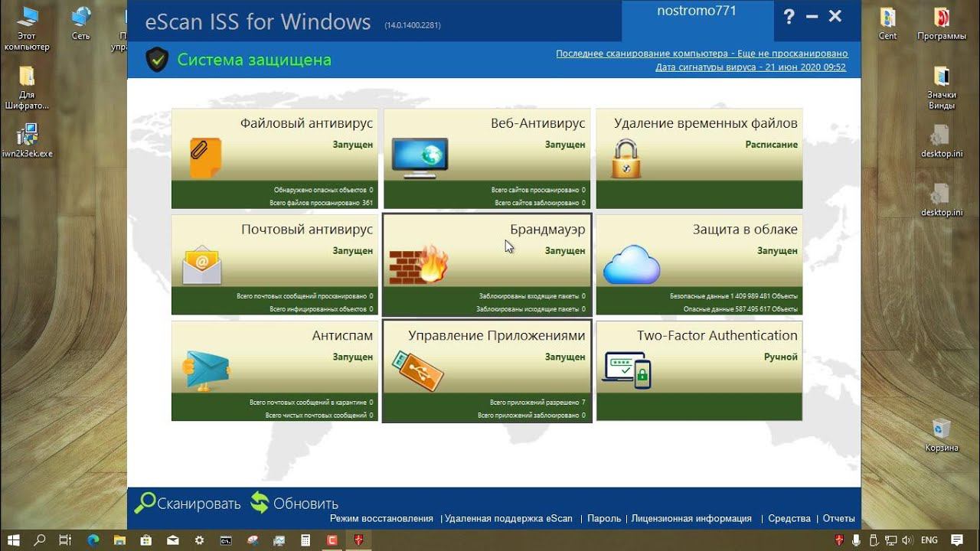The width and height of the screenshot is (980, 551).
Task: Click the Two-Factor Authentication devices icon
Action: 627,370
